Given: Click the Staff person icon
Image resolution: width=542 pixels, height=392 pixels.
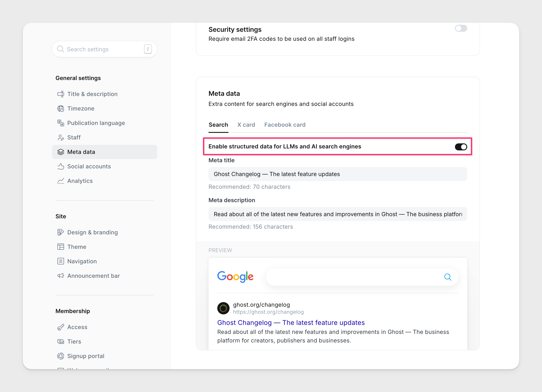Looking at the screenshot, I should click(61, 137).
